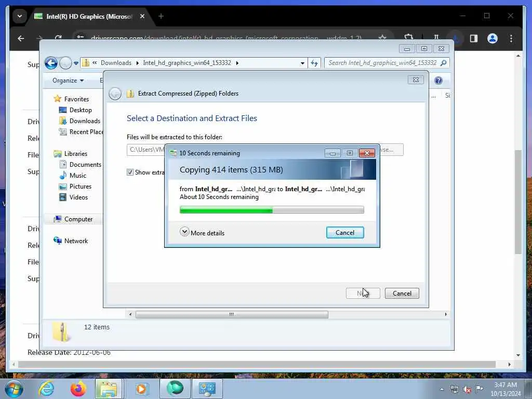Screen dimensions: 532x399
Task: Open Chrome three-dot menu
Action: pos(511,38)
